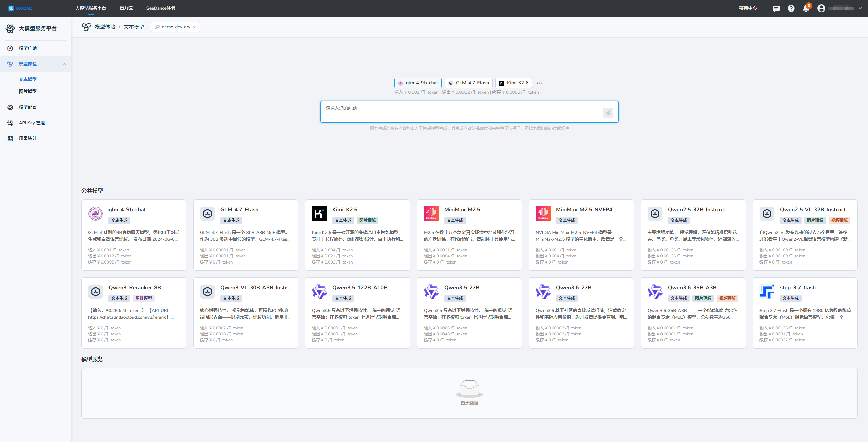The height and width of the screenshot is (442, 868).
Task: Click the empty 暂无数据 placeholder image
Action: 470,388
